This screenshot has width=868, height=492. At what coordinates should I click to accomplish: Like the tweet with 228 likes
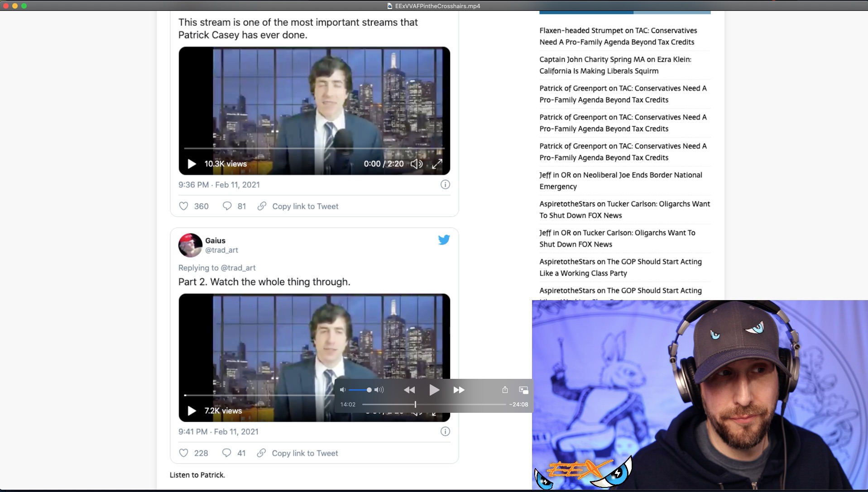184,453
